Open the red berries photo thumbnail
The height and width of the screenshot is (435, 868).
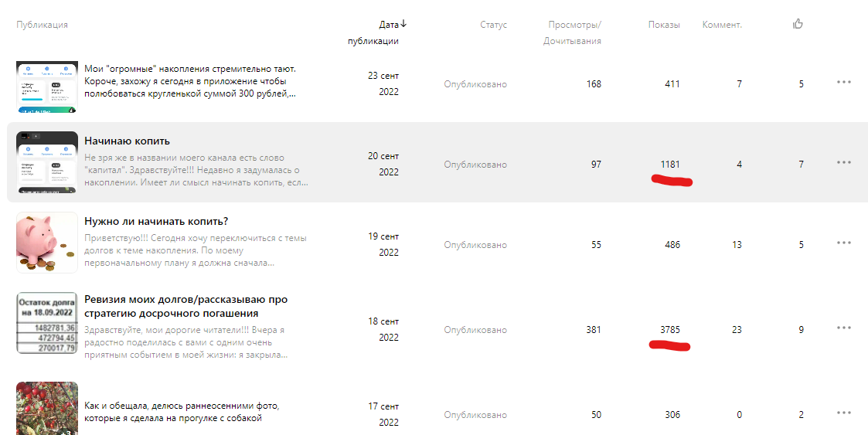pyautogui.click(x=47, y=409)
